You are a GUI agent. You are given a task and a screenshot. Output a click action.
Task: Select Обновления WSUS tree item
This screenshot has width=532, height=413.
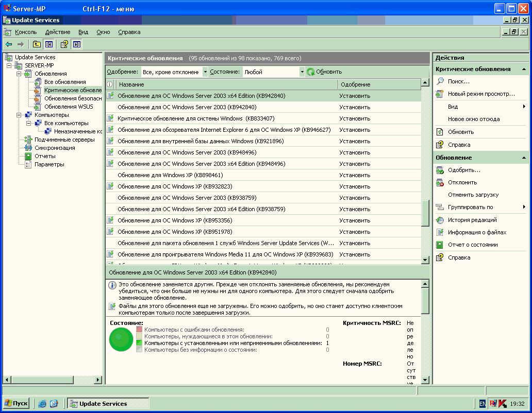[69, 107]
